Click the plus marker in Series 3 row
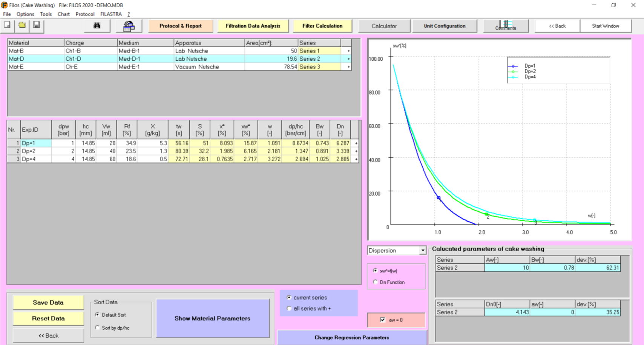The height and width of the screenshot is (345, 644). point(348,67)
